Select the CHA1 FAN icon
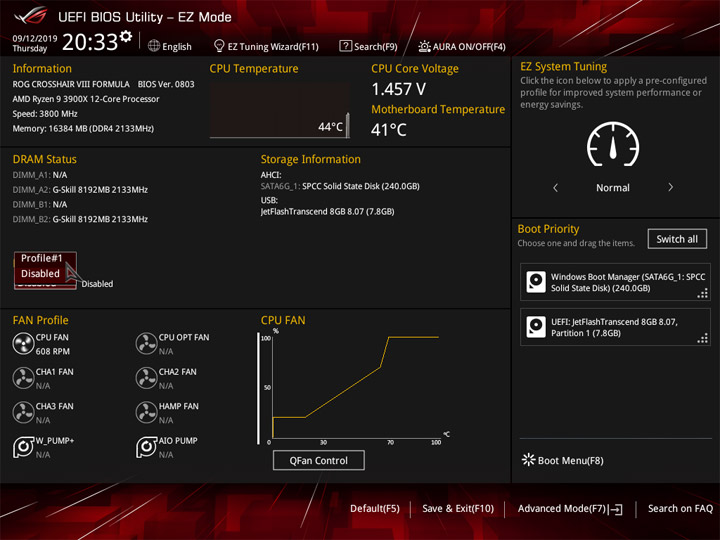The height and width of the screenshot is (540, 720). coord(23,378)
